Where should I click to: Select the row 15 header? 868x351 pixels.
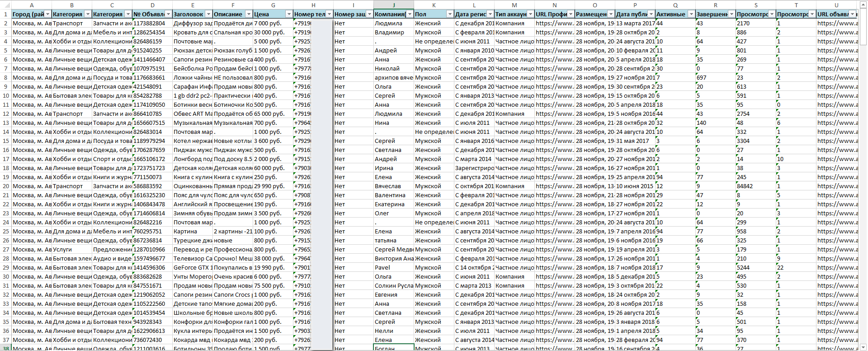click(x=5, y=141)
